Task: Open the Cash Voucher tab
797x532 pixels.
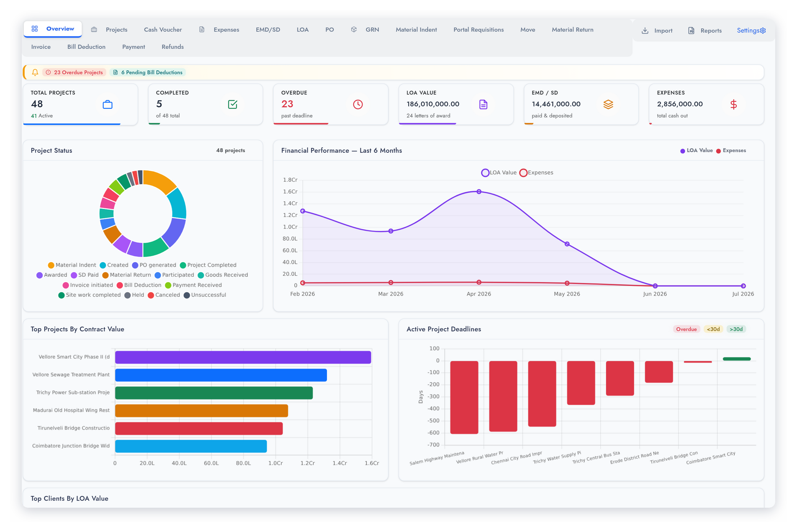Action: tap(163, 30)
